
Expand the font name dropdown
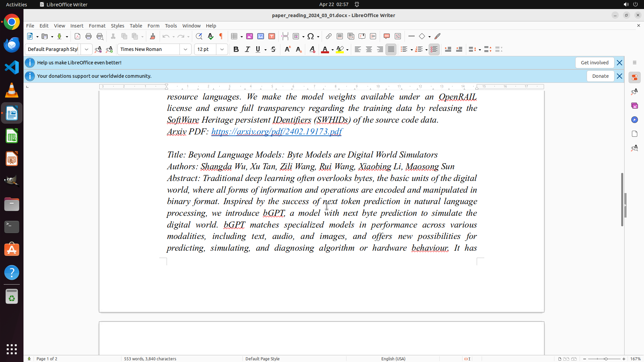pos(185,49)
